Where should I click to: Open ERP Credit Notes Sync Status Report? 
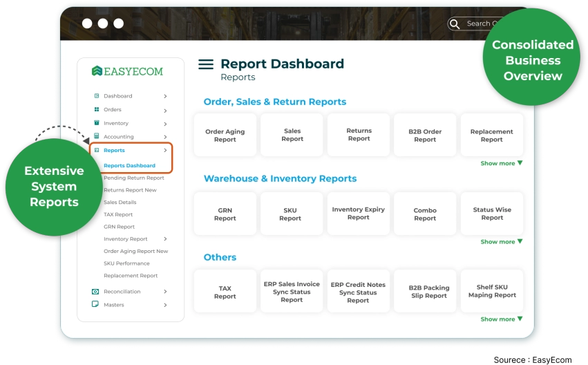click(359, 291)
